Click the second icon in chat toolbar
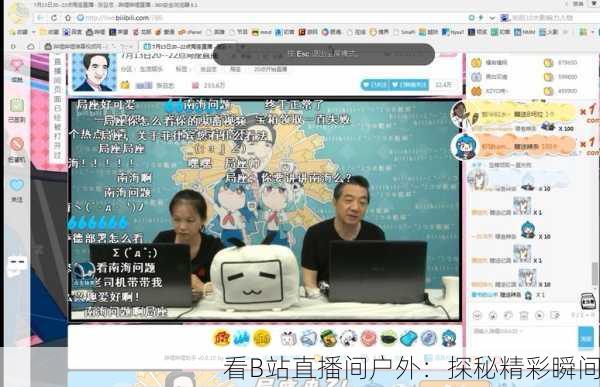600x387 pixels. tap(493, 315)
